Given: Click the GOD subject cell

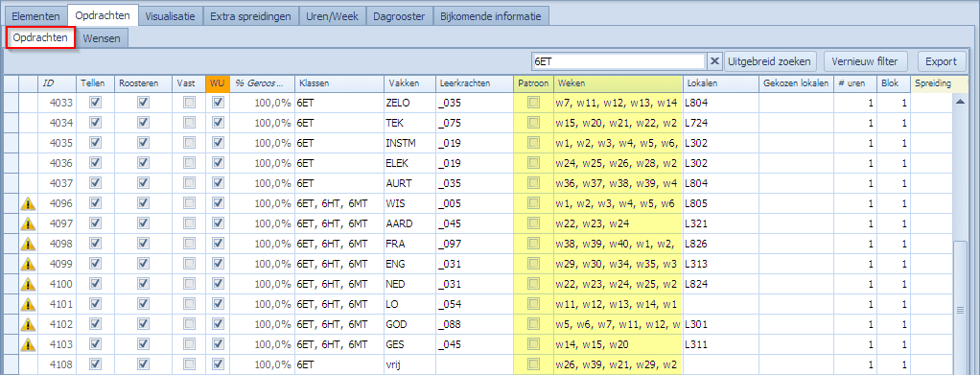Looking at the screenshot, I should (409, 324).
